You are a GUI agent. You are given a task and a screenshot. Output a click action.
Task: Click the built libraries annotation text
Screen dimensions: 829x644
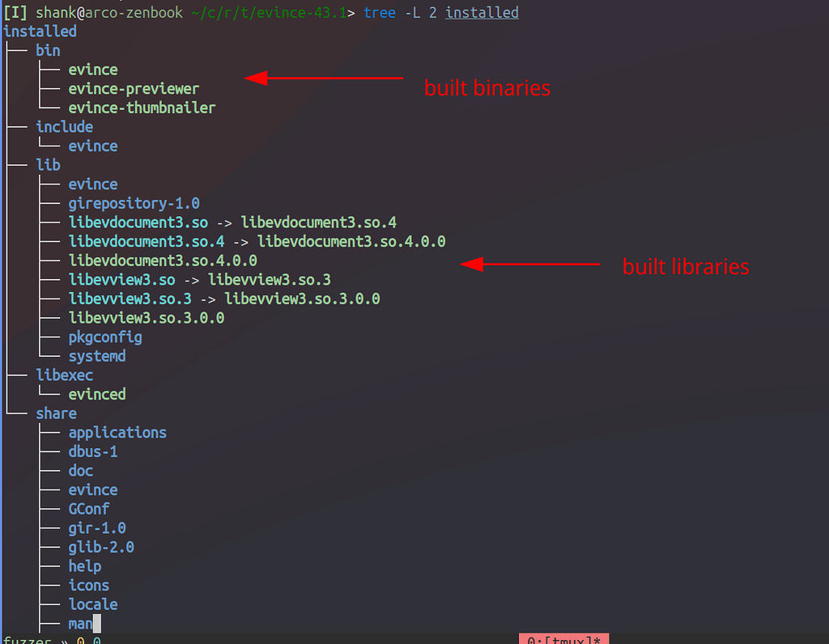[685, 266]
